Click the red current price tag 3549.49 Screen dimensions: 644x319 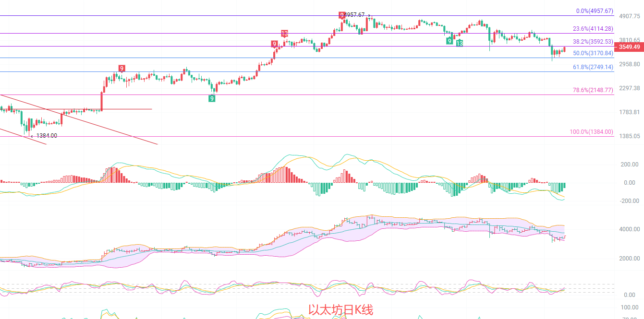[x=629, y=47]
